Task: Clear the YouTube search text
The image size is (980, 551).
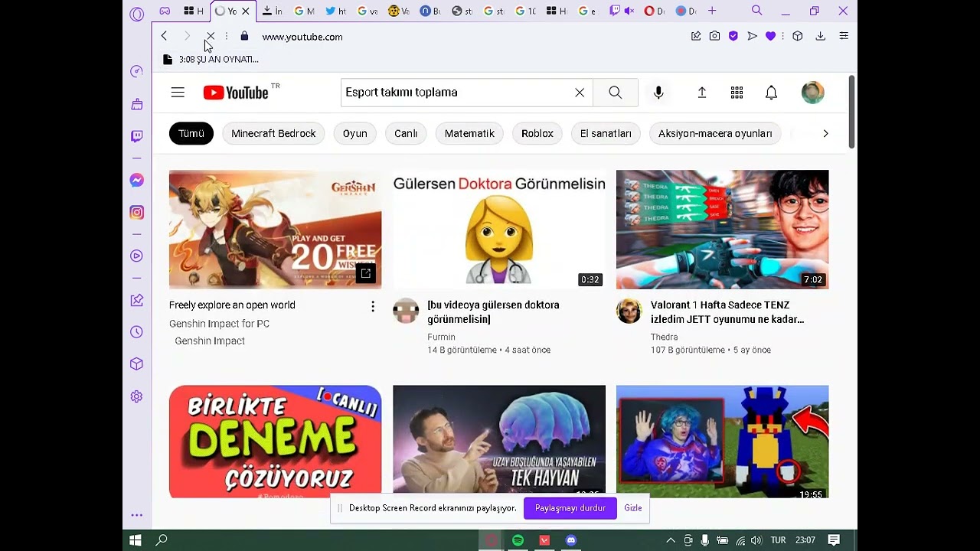Action: (580, 93)
